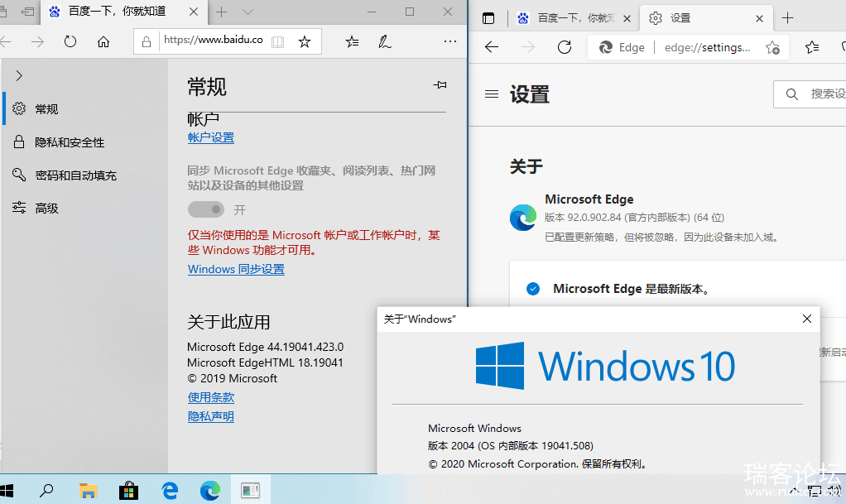
Task: Close the 百度一下 tab in legacy Edge
Action: [x=194, y=12]
